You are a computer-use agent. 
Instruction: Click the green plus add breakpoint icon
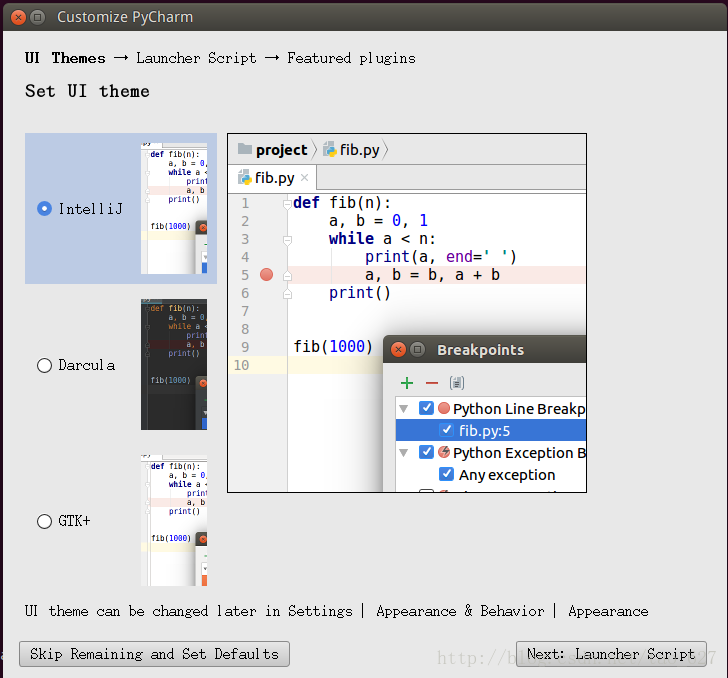(x=407, y=383)
